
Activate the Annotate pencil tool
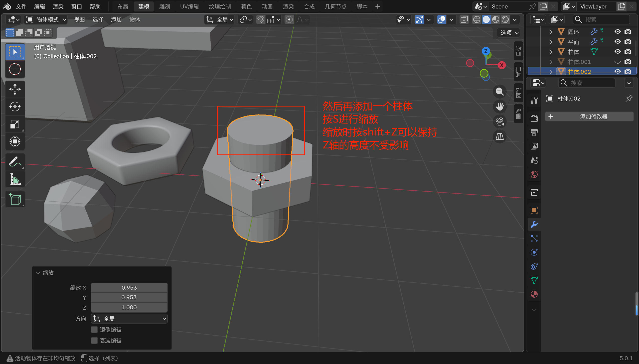15,162
